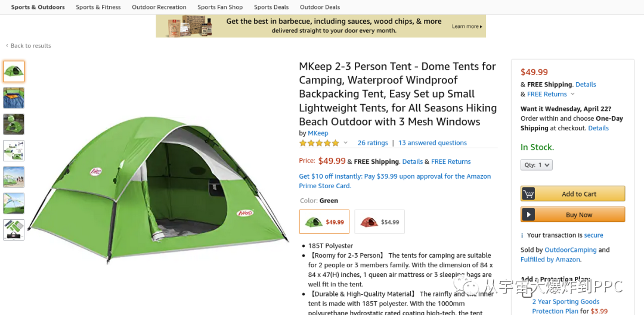Select the blue sleeping bag interior thumbnail

click(x=14, y=98)
